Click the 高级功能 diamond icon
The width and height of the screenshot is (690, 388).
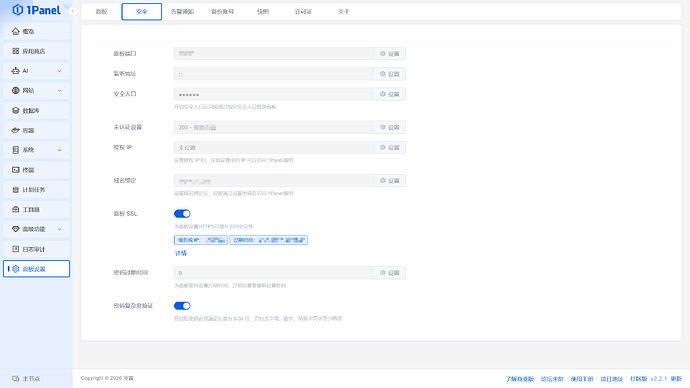coord(16,229)
